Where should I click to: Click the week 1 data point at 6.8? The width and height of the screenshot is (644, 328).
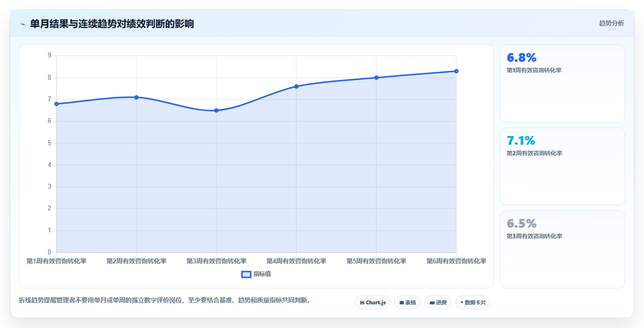(57, 104)
